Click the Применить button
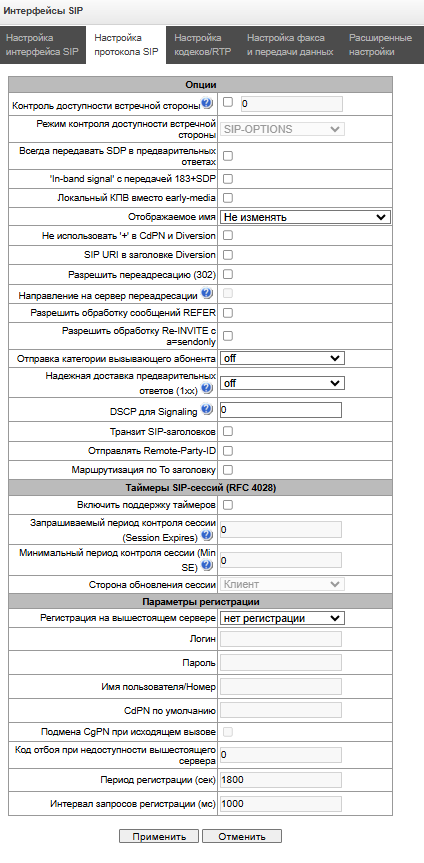Image resolution: width=424 pixels, height=863 pixels. [x=159, y=837]
